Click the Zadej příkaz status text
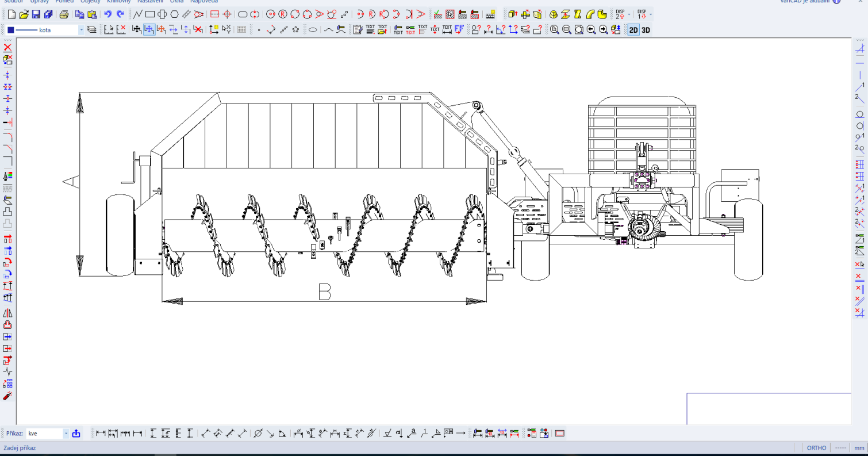The image size is (868, 456). click(20, 448)
